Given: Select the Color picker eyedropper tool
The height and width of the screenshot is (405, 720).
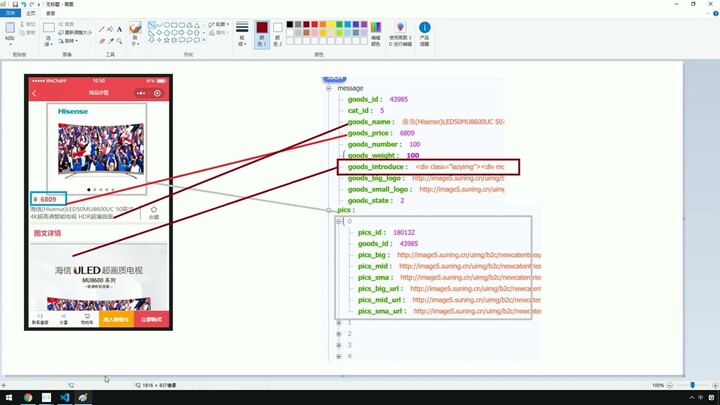Looking at the screenshot, I should (111, 41).
